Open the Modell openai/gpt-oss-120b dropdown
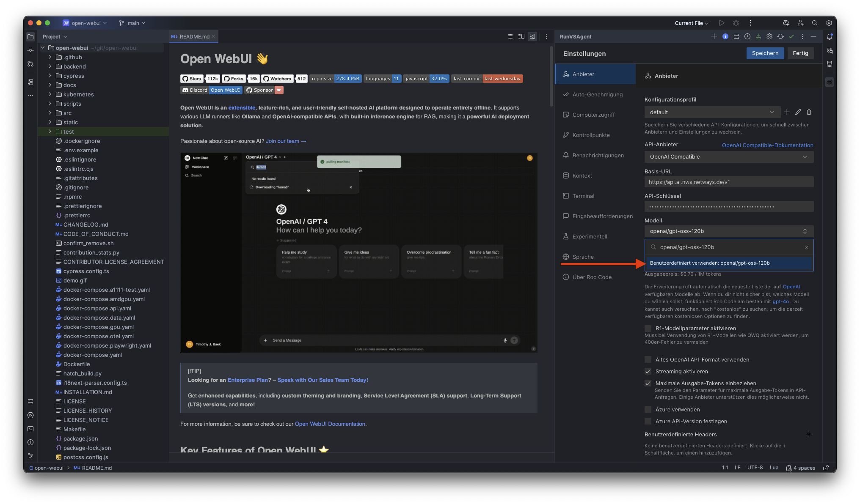 tap(729, 231)
